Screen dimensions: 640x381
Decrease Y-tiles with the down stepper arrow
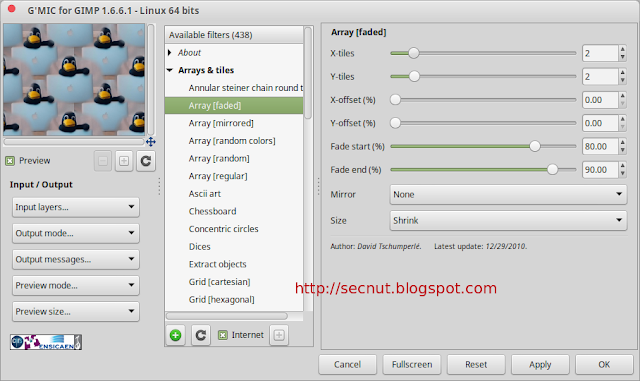pyautogui.click(x=622, y=81)
